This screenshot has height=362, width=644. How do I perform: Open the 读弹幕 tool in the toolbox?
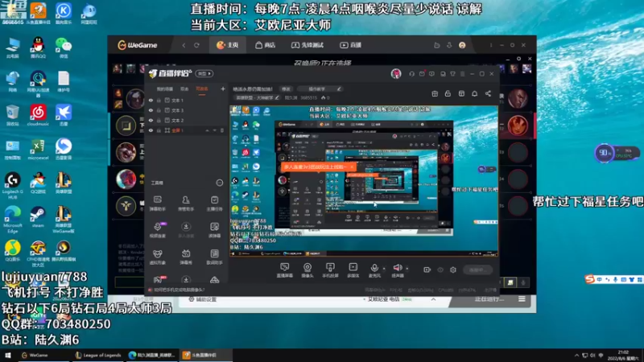tap(214, 230)
